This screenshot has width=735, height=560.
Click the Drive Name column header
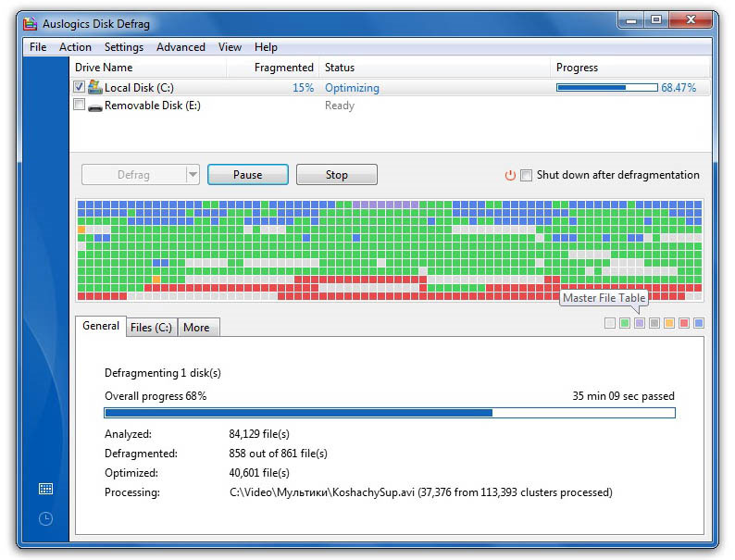(x=148, y=68)
